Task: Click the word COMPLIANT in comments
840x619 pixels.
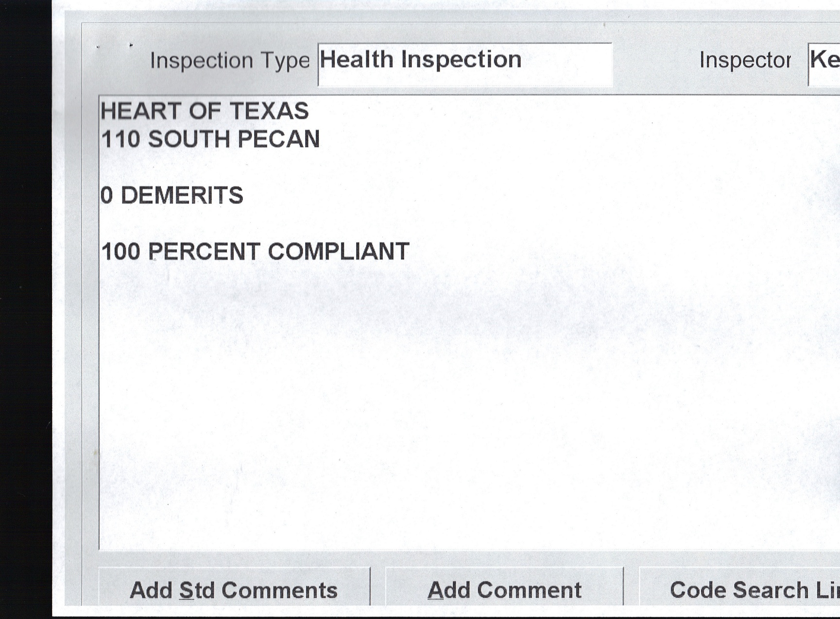Action: [x=339, y=251]
